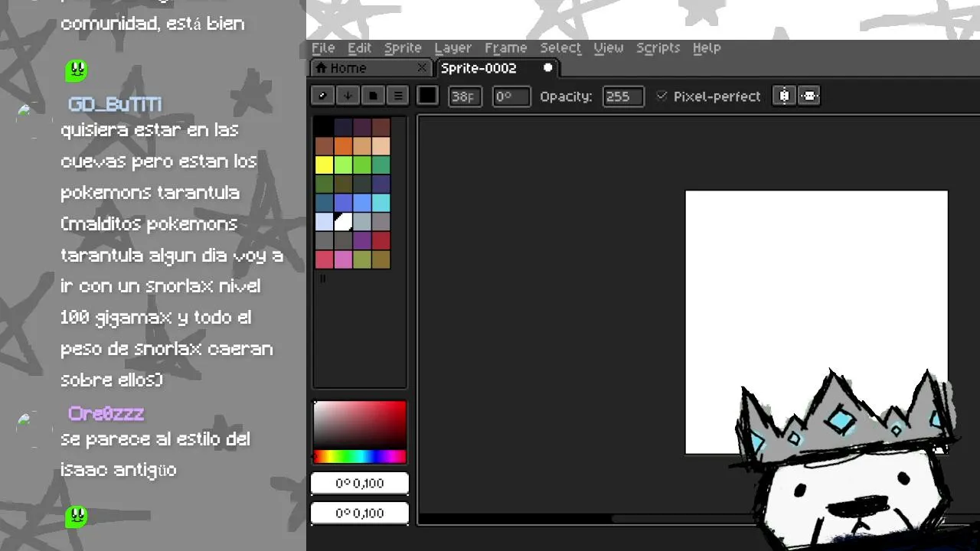Screen dimensions: 980x551
Task: Open the palette Options hamburger icon
Action: tap(397, 96)
